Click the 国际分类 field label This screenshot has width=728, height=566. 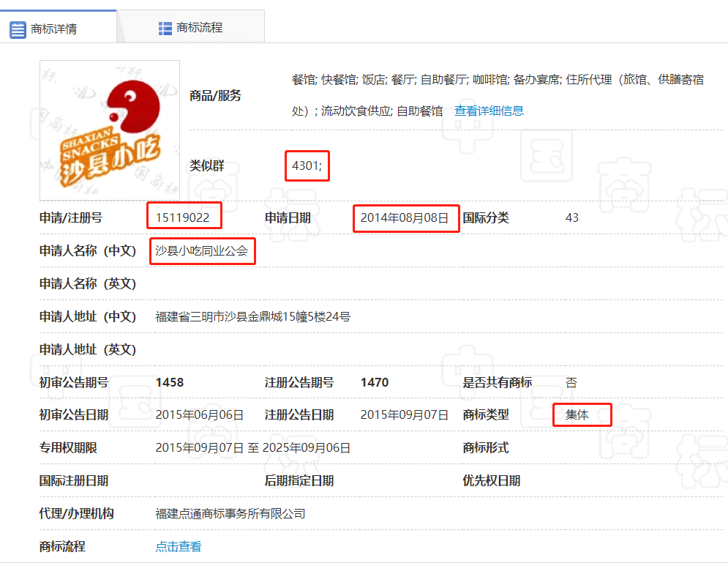486,217
